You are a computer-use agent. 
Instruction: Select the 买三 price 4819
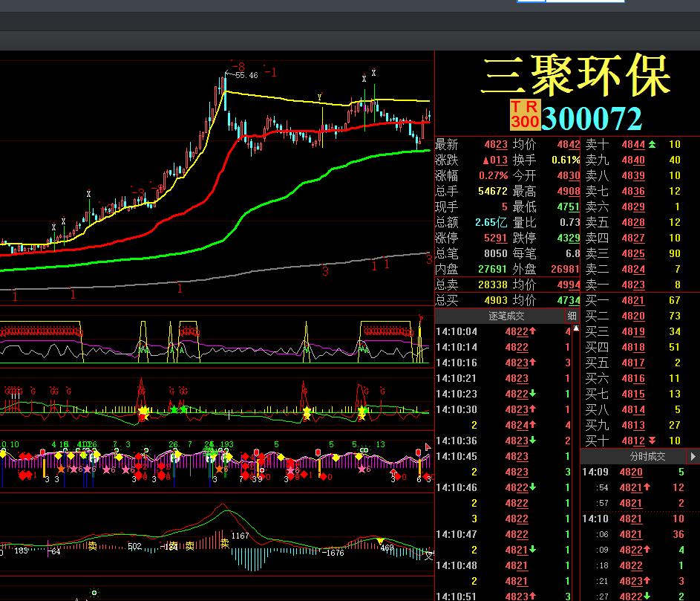point(633,332)
